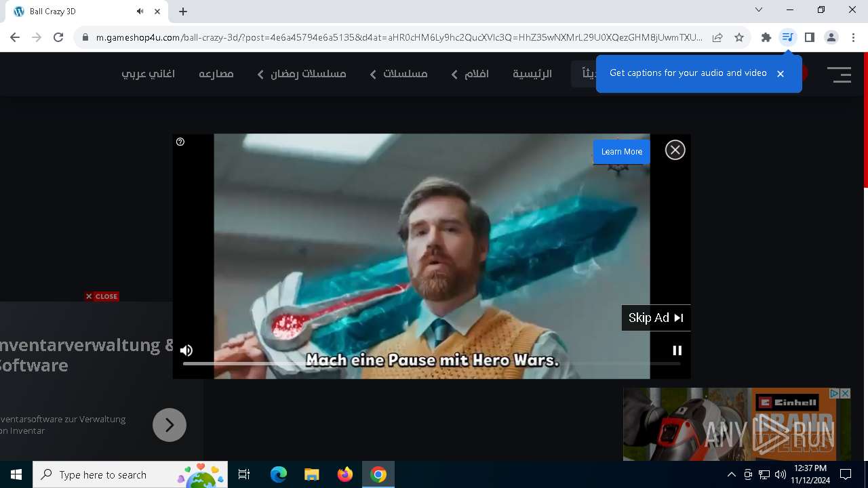Screen dimensions: 868x488
Task: Expand افلام submenu chevron
Action: click(454, 75)
